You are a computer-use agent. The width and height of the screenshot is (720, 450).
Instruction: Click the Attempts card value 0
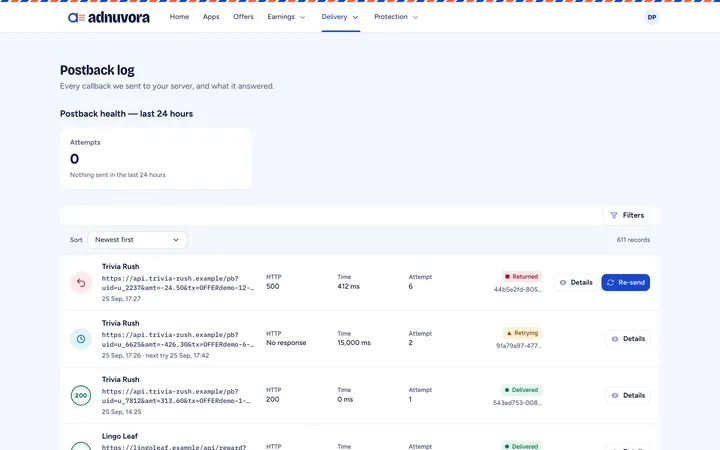pyautogui.click(x=74, y=159)
